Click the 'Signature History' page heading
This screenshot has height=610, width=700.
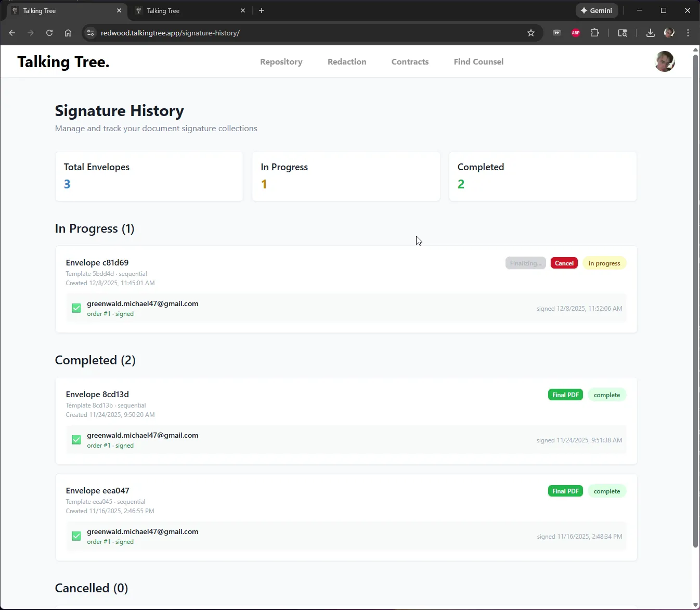[120, 111]
